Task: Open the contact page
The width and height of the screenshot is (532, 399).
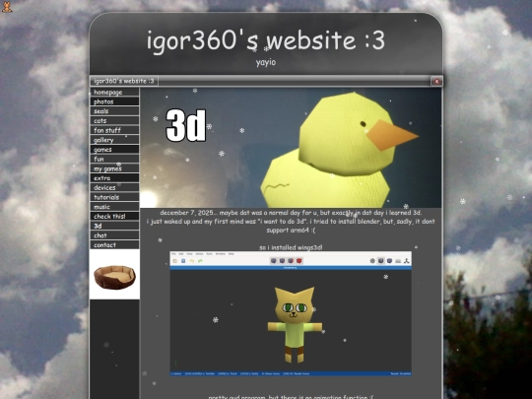Action: pyautogui.click(x=114, y=244)
